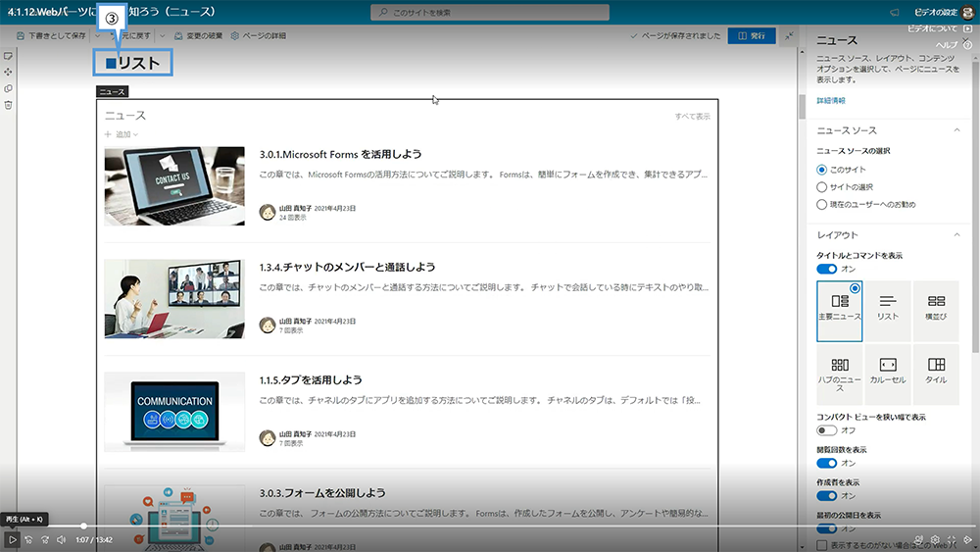Image resolution: width=980 pixels, height=552 pixels.
Task: Click the collapse arrows icon beside 発行
Action: click(x=789, y=35)
